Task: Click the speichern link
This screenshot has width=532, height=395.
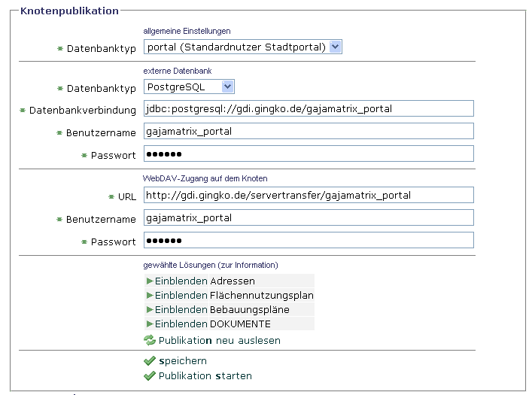Action: [x=183, y=361]
